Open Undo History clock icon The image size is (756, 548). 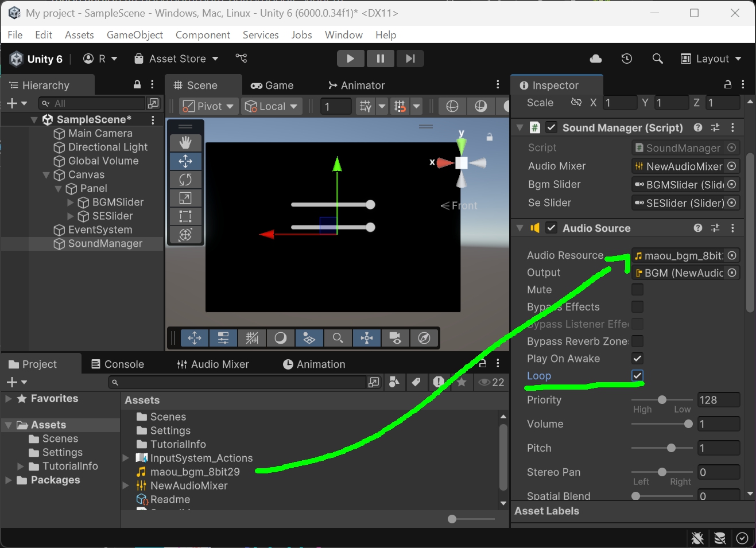627,59
